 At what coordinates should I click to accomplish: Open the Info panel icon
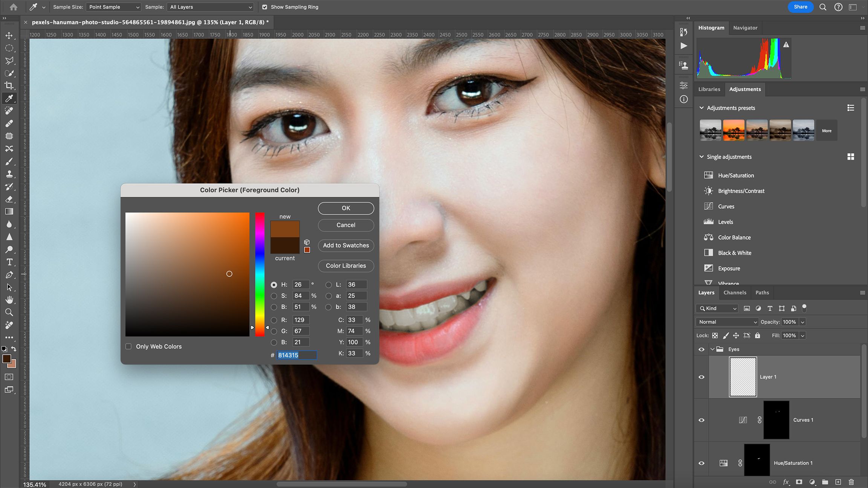tap(684, 99)
